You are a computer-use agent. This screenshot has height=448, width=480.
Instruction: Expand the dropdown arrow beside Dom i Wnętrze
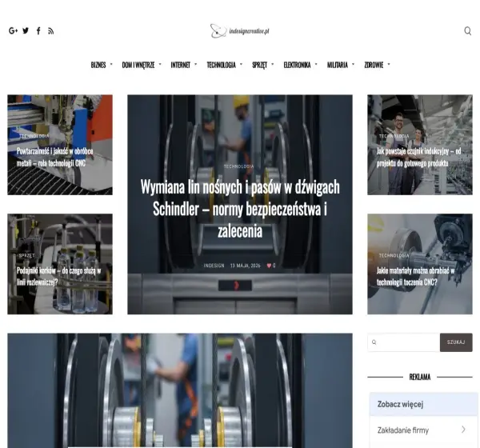(x=160, y=64)
